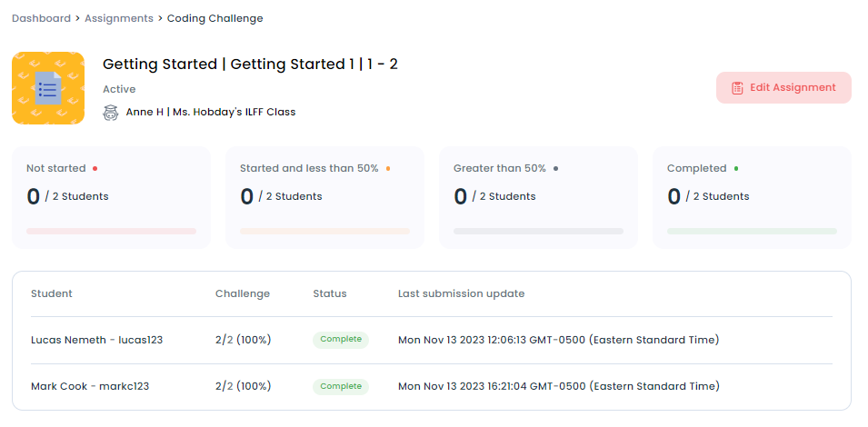This screenshot has width=868, height=427.
Task: Click the Completed progress bar
Action: 752,232
